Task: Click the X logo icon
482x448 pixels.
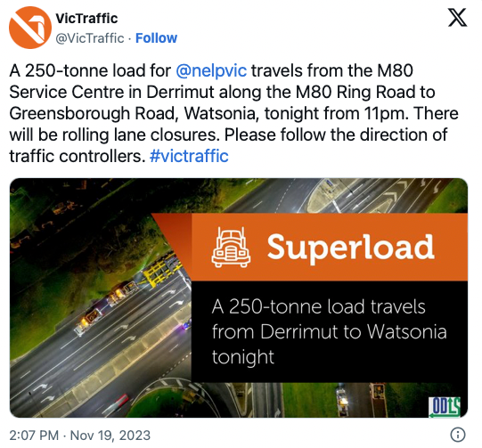Action: (457, 18)
